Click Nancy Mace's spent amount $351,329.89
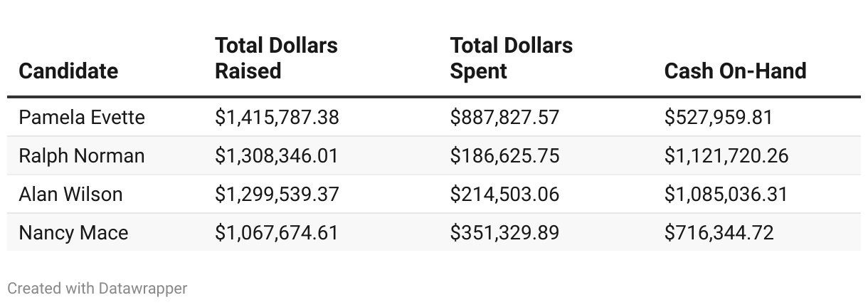The height and width of the screenshot is (305, 868). [x=504, y=232]
